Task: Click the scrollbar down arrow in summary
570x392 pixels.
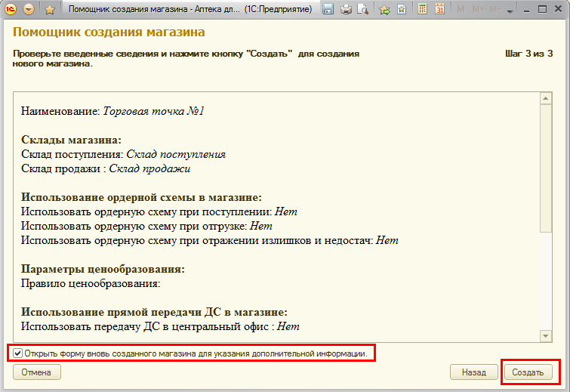Action: pos(546,335)
